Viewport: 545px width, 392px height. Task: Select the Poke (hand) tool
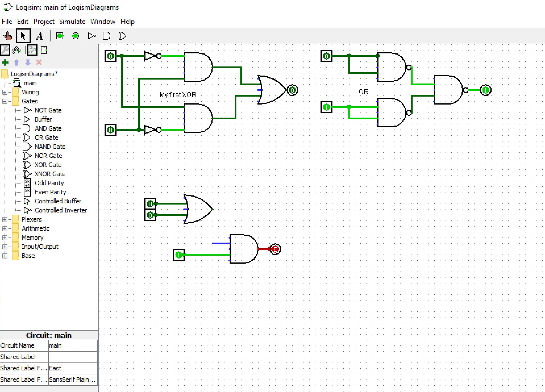pos(8,36)
